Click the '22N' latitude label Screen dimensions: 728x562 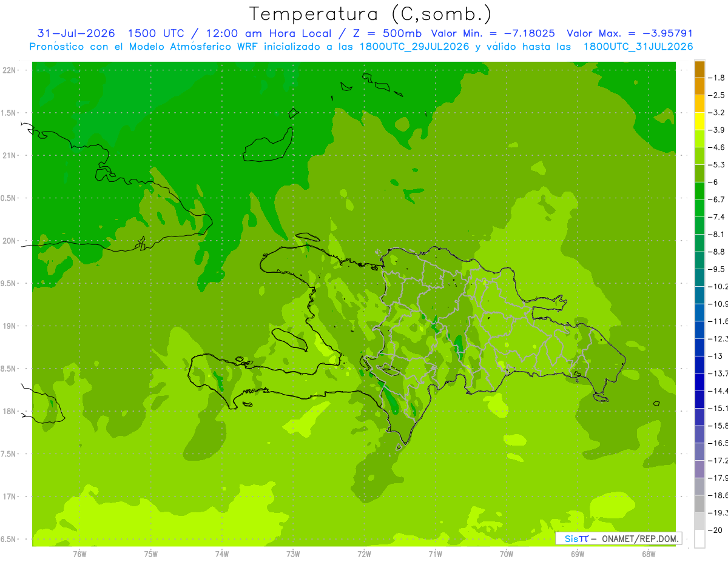10,70
